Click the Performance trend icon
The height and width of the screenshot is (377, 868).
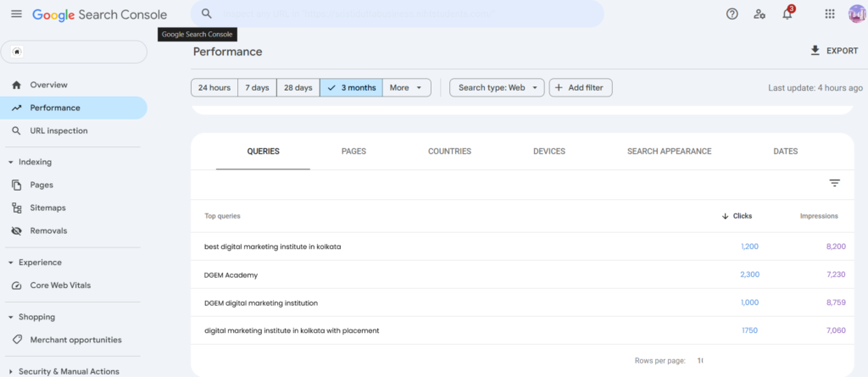click(x=17, y=108)
